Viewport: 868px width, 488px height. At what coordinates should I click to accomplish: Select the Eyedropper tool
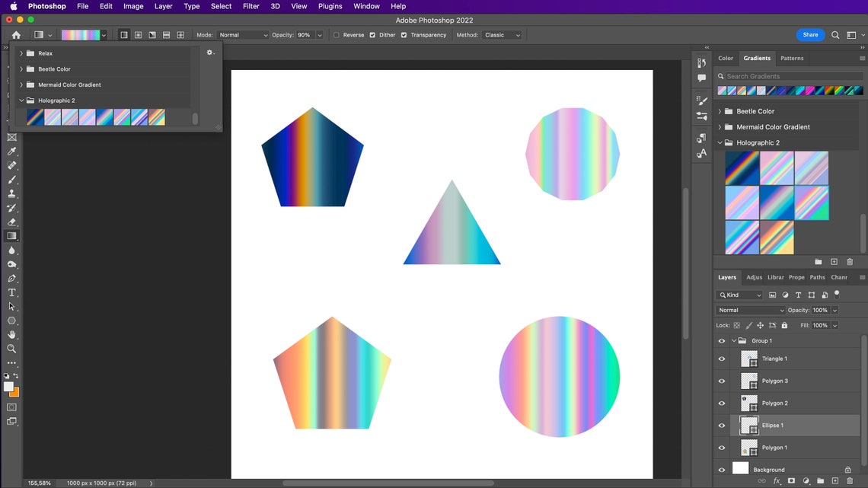[11, 152]
